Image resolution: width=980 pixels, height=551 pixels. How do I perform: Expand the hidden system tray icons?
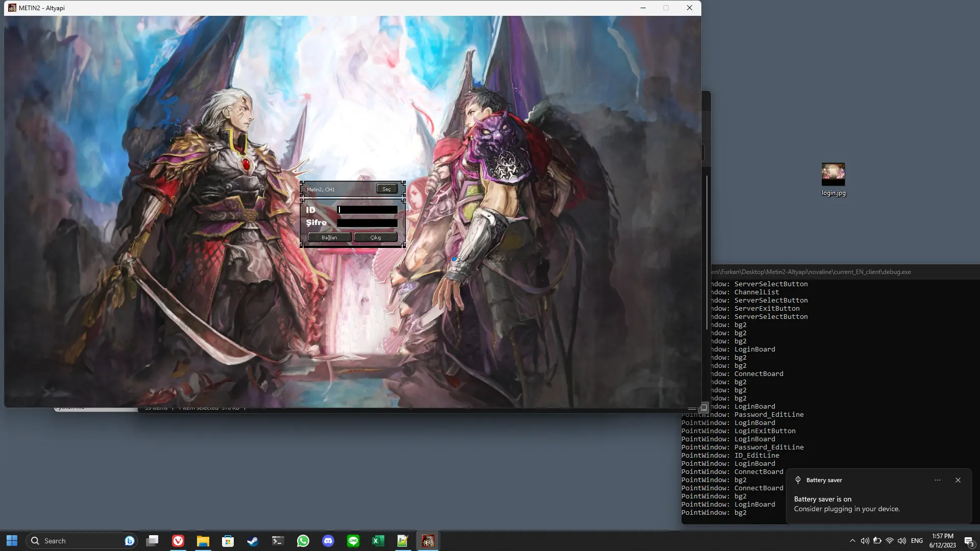pyautogui.click(x=852, y=541)
